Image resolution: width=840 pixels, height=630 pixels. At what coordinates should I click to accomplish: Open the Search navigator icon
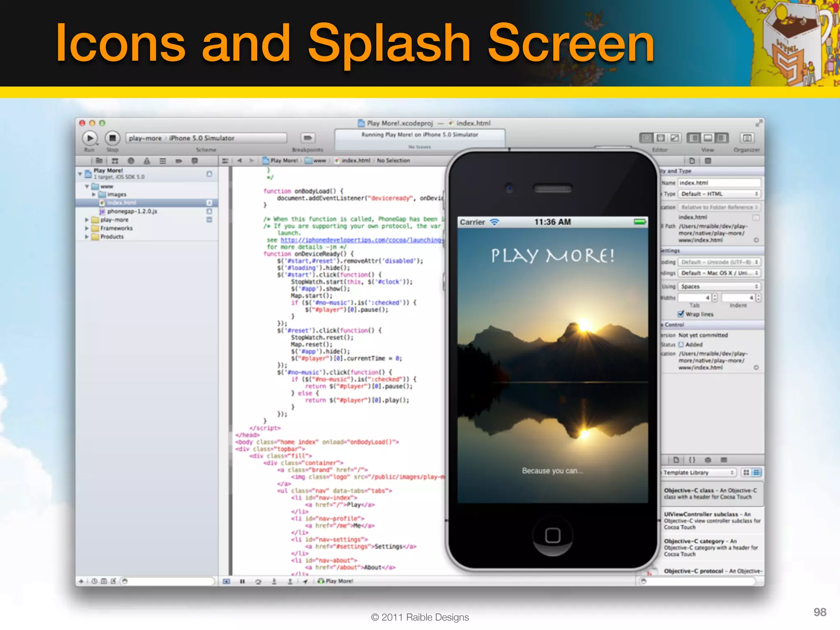(131, 161)
